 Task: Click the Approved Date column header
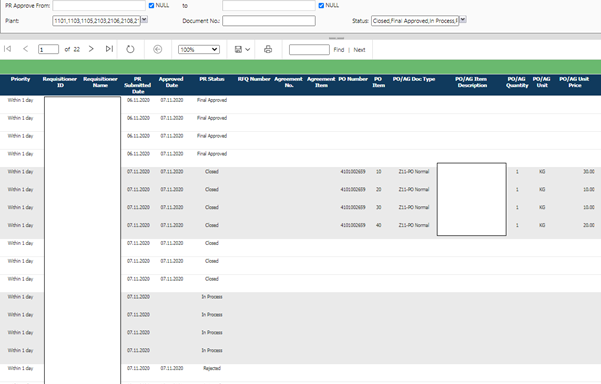click(171, 82)
